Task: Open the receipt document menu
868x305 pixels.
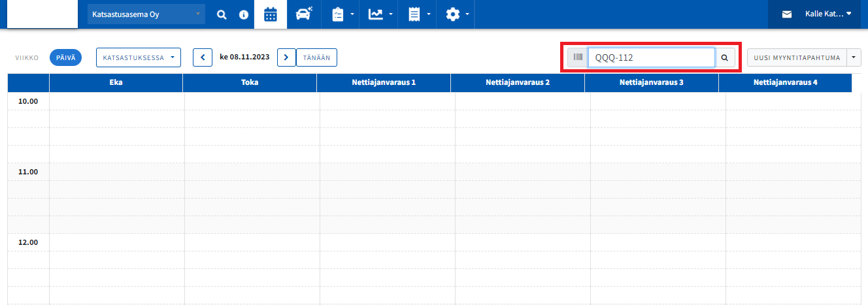Action: tap(419, 14)
